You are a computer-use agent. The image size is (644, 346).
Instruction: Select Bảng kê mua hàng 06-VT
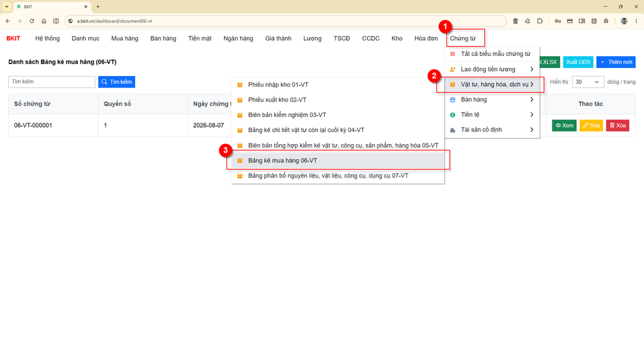click(338, 160)
